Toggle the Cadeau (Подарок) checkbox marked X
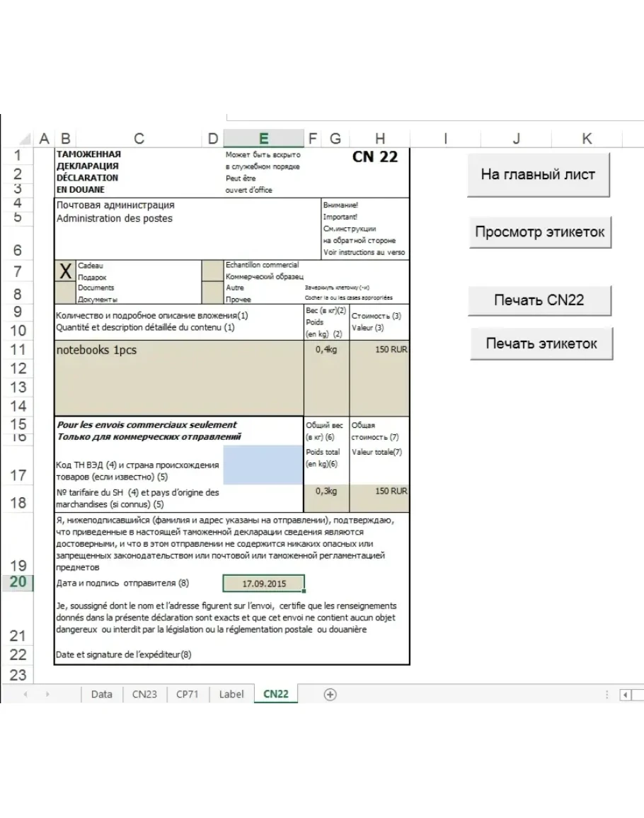The image size is (644, 818). 65,271
